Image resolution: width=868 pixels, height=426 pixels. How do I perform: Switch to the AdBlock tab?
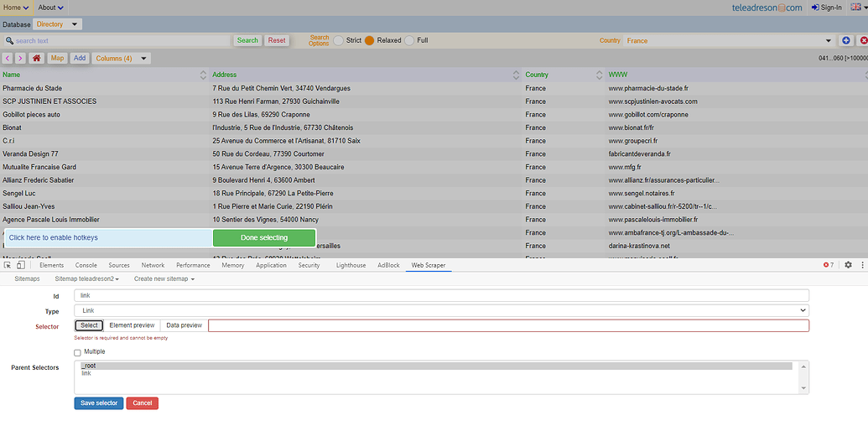click(x=388, y=266)
